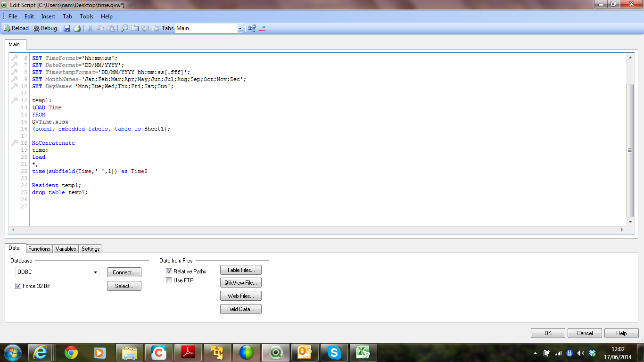Switch to the Variables tab

coord(66,249)
